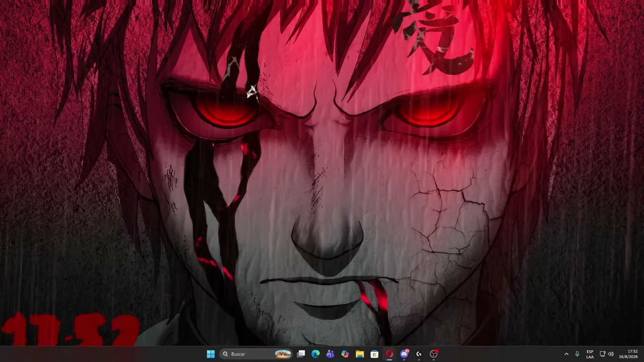Click the microphone tray icon
Screen dimensions: 644x362
tap(577, 354)
